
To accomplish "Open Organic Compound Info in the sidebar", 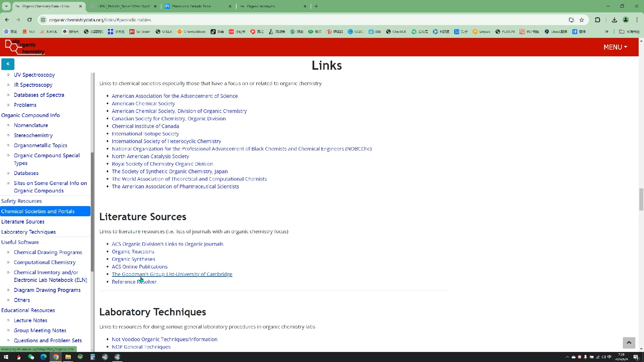I will [x=31, y=115].
